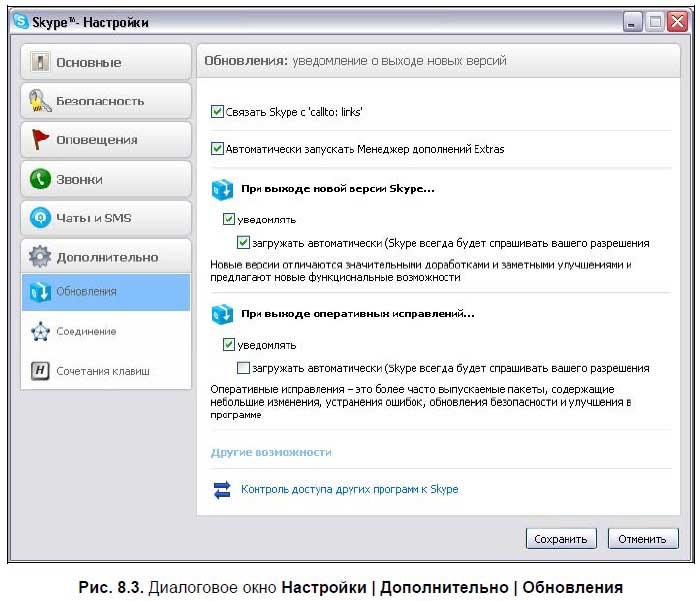
Task: Uncheck 'Связать Skype с callto: links'
Action: 218,112
